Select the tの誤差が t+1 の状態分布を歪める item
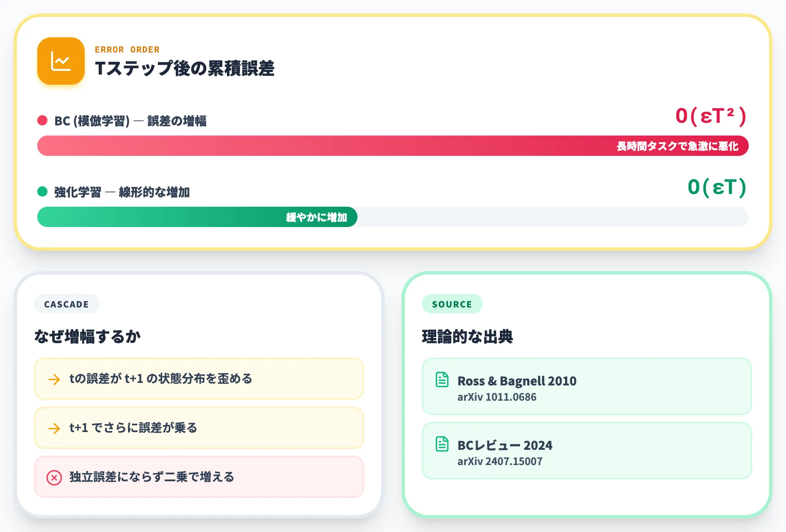The image size is (786, 532). point(199,379)
